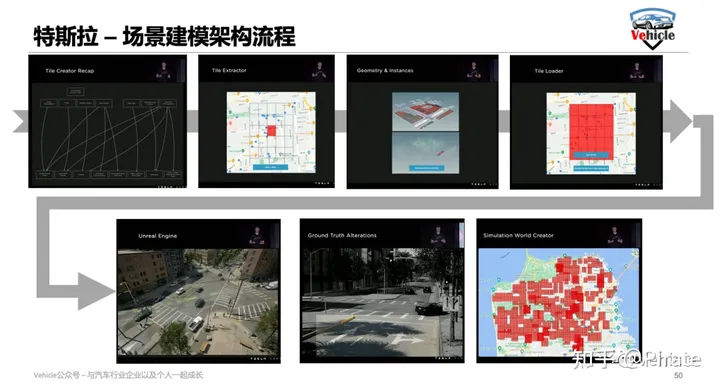The image size is (720, 389).
Task: Open the Unreal Engine intersection image
Action: (198, 302)
